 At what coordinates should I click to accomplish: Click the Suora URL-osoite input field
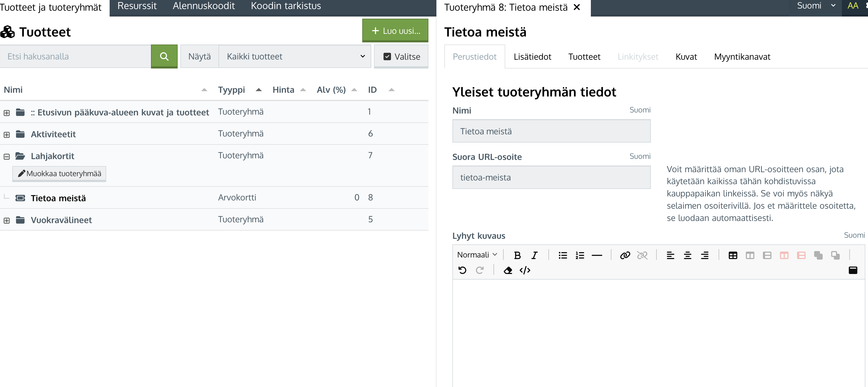551,177
